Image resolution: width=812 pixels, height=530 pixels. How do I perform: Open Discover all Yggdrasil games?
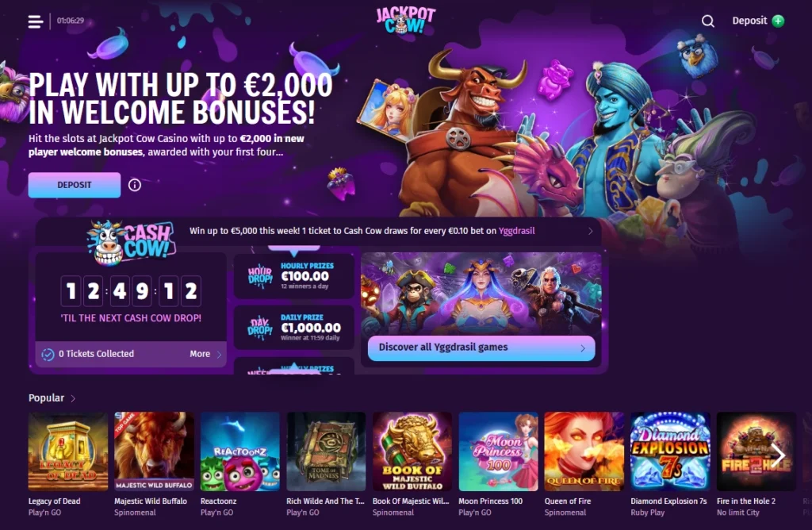[x=481, y=348]
